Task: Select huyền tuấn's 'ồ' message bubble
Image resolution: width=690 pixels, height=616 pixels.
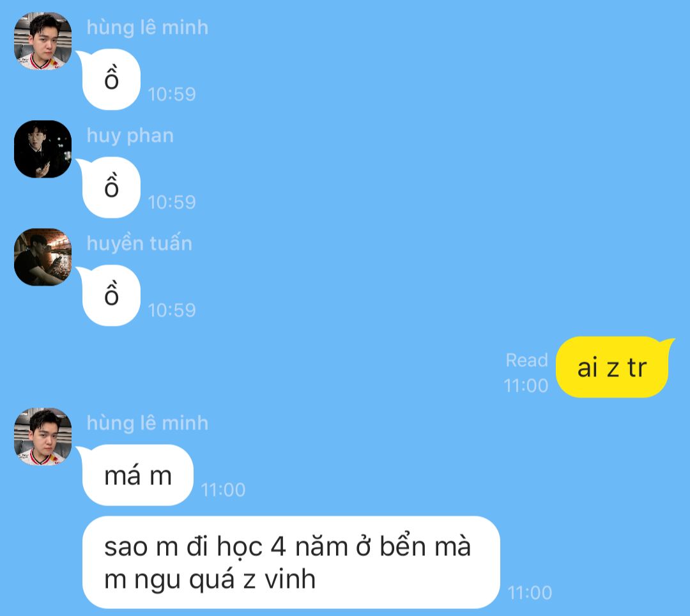Action: pos(111,296)
